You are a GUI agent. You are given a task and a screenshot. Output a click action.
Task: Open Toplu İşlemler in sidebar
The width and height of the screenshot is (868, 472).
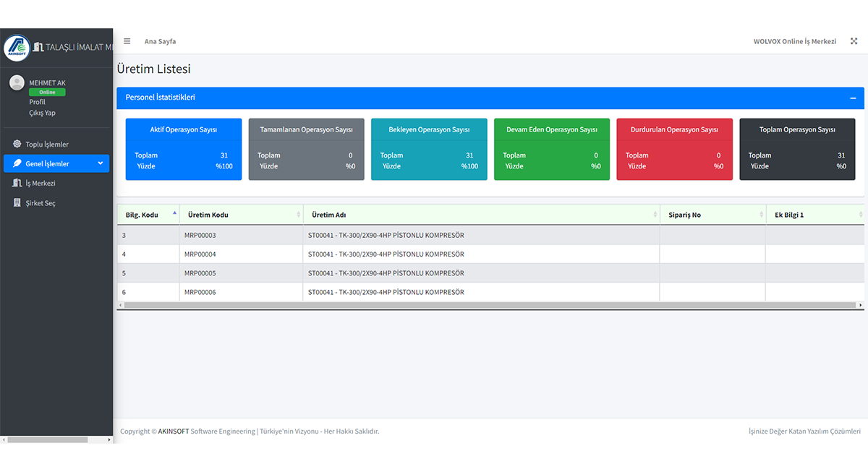pos(47,145)
